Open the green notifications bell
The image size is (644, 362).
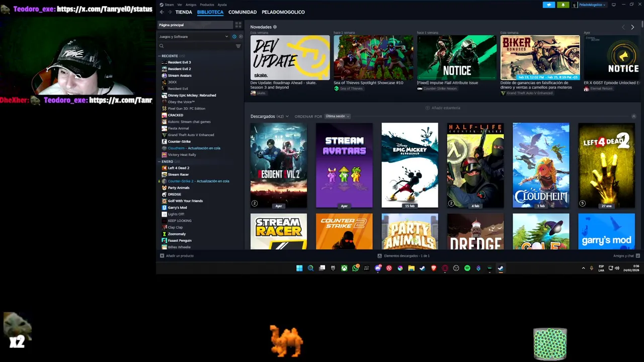tap(563, 5)
